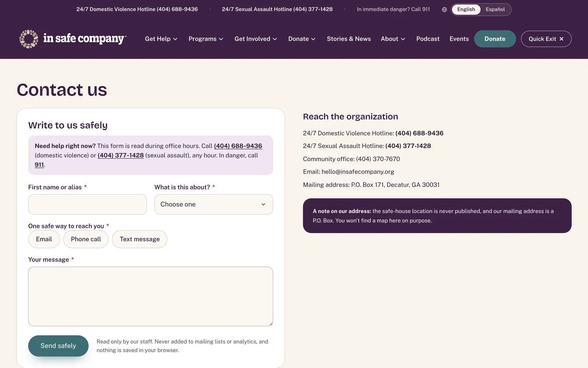Click the Get Help chevron arrow

point(175,39)
